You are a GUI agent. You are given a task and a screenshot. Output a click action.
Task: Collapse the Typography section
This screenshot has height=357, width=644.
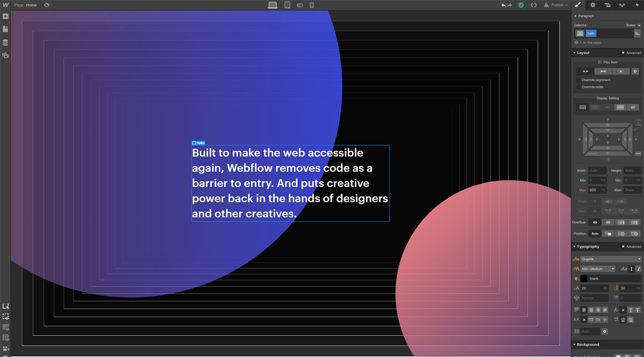click(588, 247)
